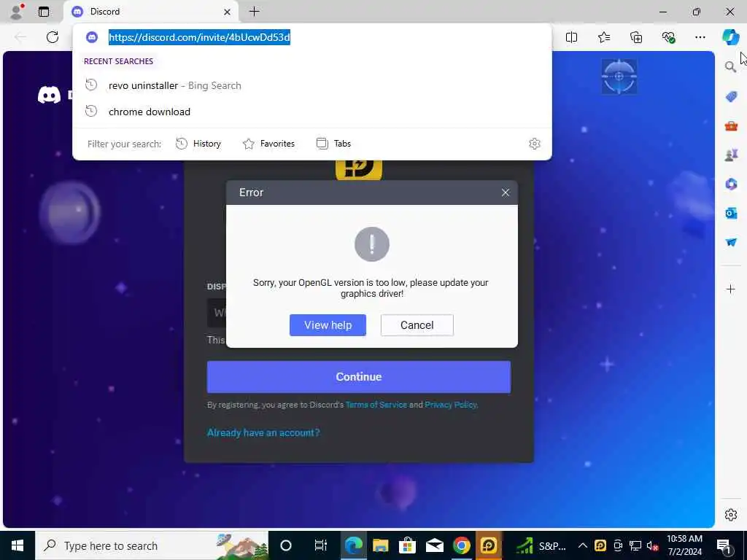Open the sidebar Microsoft 365 icon
The width and height of the screenshot is (747, 560).
pyautogui.click(x=731, y=184)
